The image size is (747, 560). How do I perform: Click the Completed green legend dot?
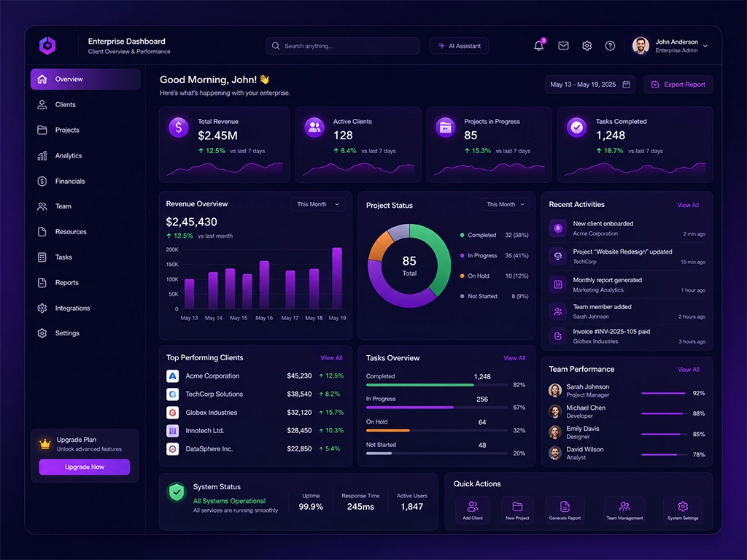click(462, 236)
